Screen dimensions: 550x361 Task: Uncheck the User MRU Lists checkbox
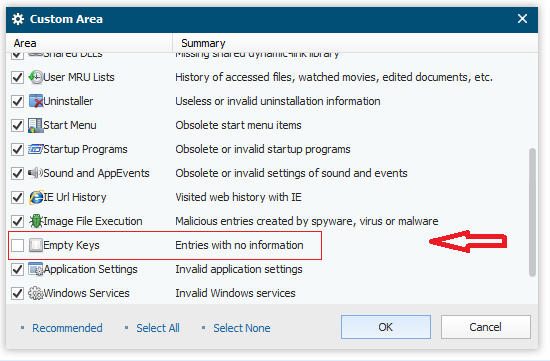click(18, 77)
